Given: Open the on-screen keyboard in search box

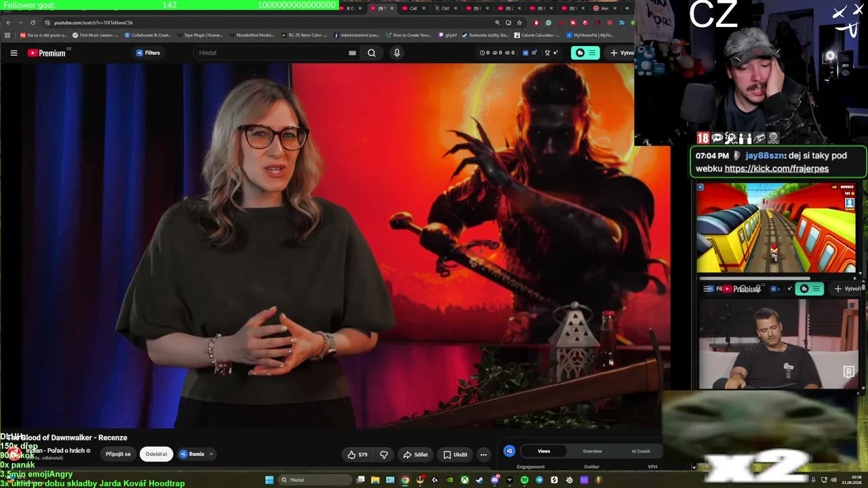Looking at the screenshot, I should click(352, 53).
